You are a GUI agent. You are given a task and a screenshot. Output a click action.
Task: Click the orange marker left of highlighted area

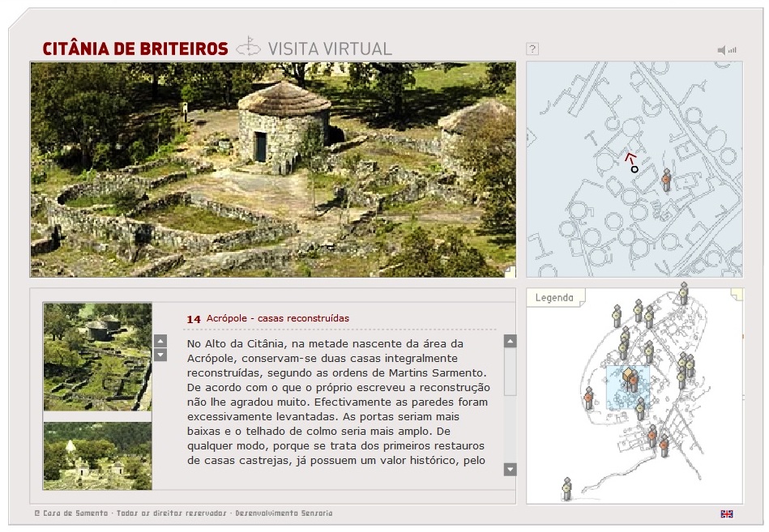(589, 398)
